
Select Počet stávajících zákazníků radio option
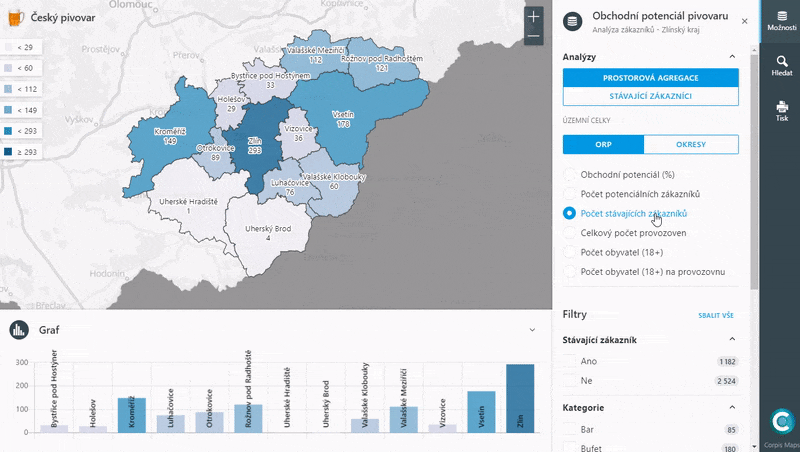[569, 213]
